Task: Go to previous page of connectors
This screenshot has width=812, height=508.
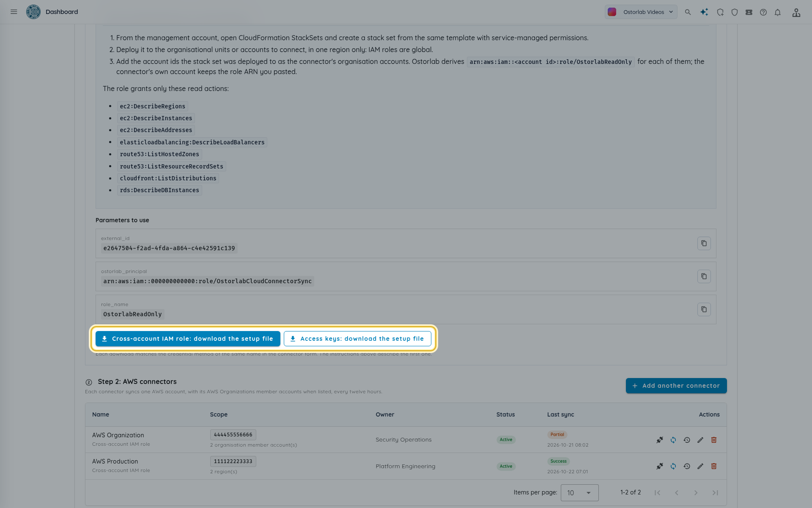Action: tap(677, 493)
